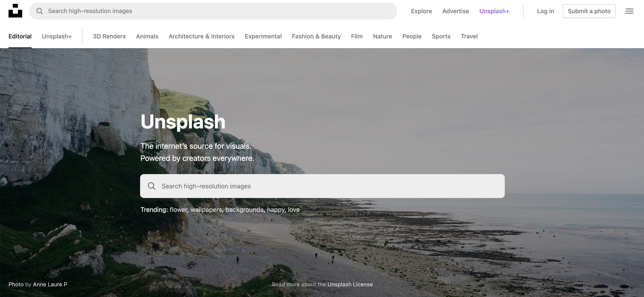Focus the top search high-resolution images field
The image size is (644, 297).
[x=213, y=11]
